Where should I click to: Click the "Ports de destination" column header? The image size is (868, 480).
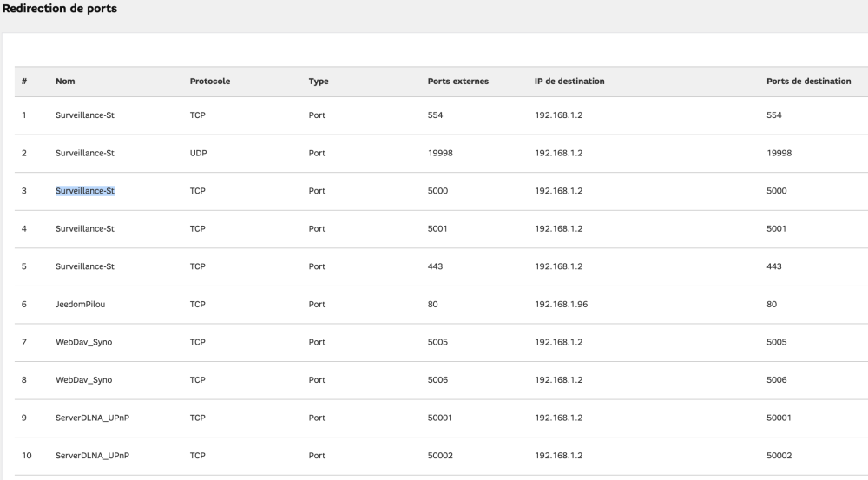coord(808,82)
